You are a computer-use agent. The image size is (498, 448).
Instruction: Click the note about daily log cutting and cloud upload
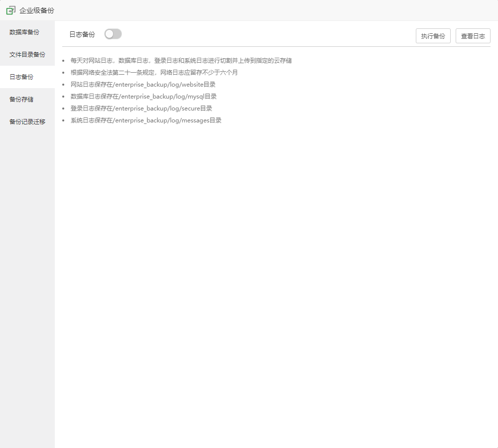(181, 61)
